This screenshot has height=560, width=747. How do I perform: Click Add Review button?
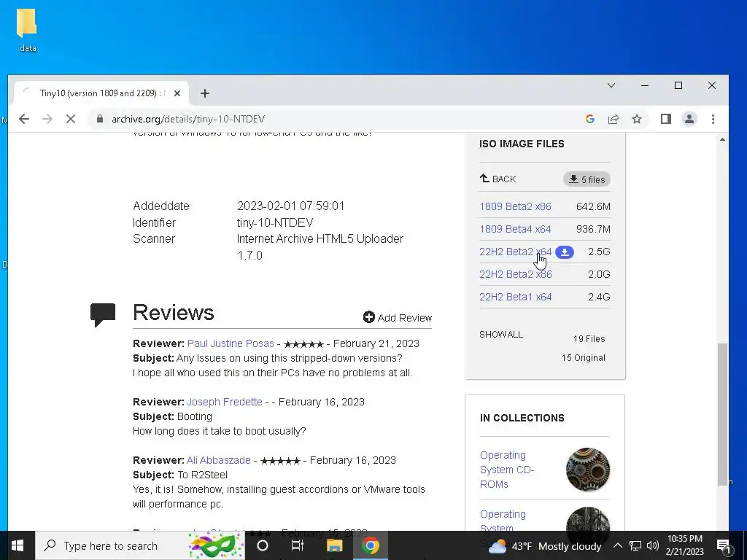click(x=398, y=318)
